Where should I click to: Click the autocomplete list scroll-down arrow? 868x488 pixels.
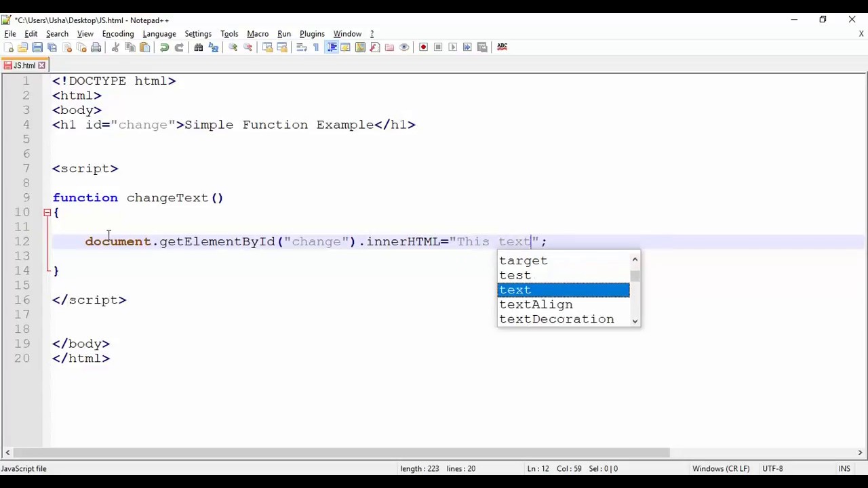tap(635, 321)
